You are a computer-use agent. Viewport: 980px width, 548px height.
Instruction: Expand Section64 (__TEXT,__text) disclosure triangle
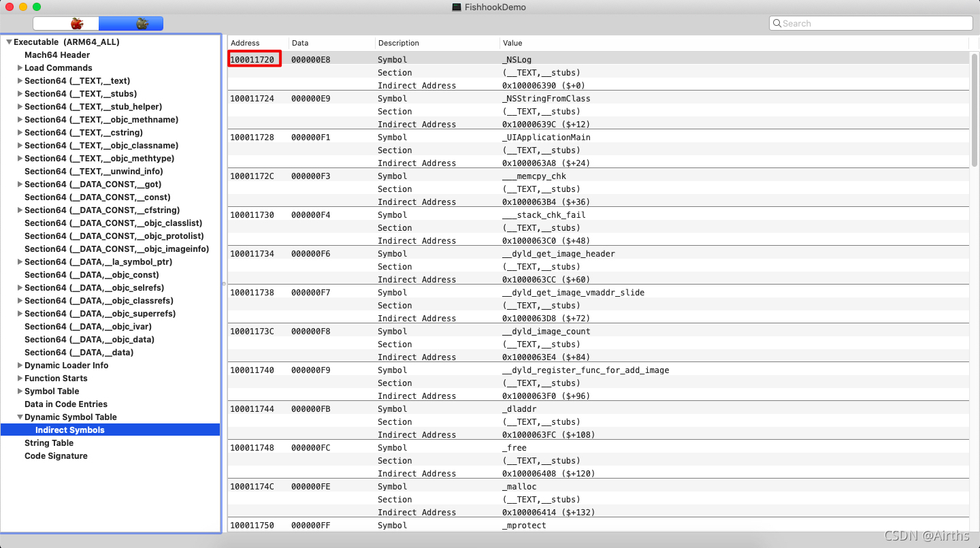click(x=20, y=81)
